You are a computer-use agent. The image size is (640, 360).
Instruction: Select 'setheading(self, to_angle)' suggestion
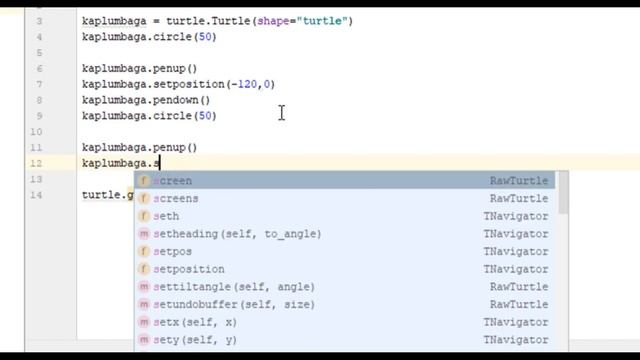(x=344, y=233)
